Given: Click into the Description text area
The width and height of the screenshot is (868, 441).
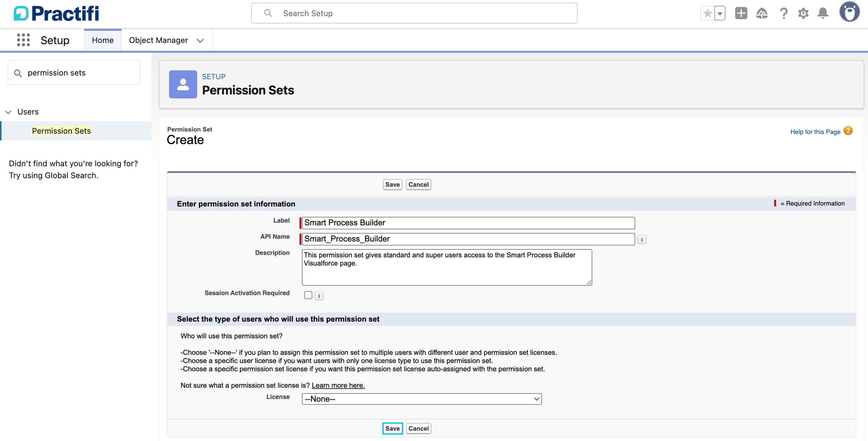Looking at the screenshot, I should 447,267.
